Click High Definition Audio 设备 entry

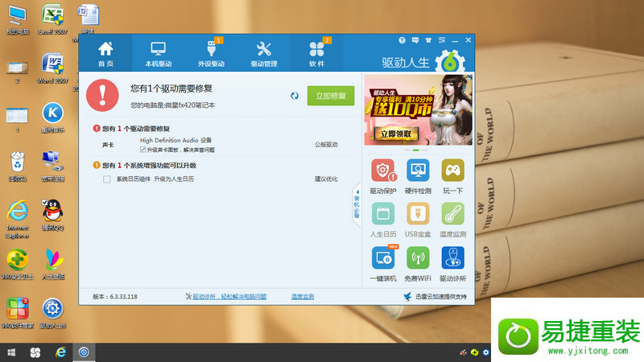point(175,140)
